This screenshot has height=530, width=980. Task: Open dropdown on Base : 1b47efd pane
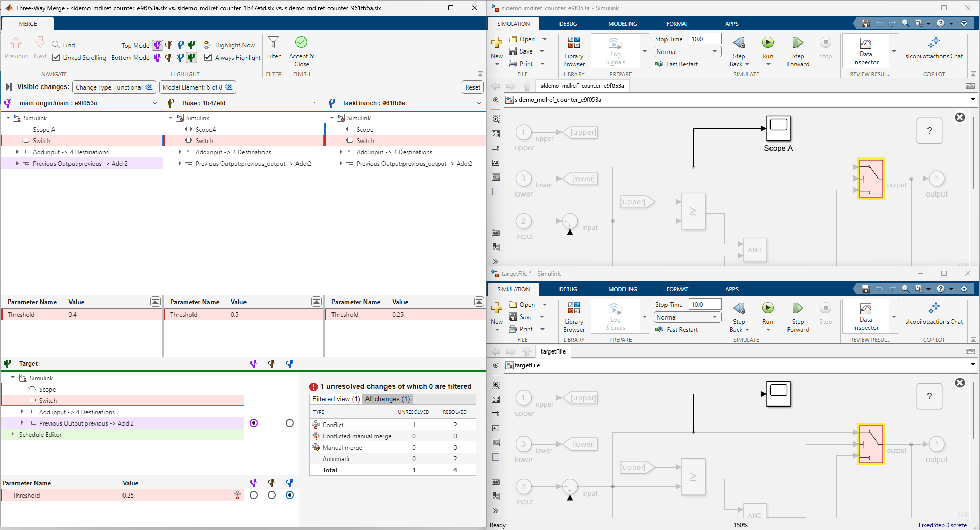coord(316,103)
